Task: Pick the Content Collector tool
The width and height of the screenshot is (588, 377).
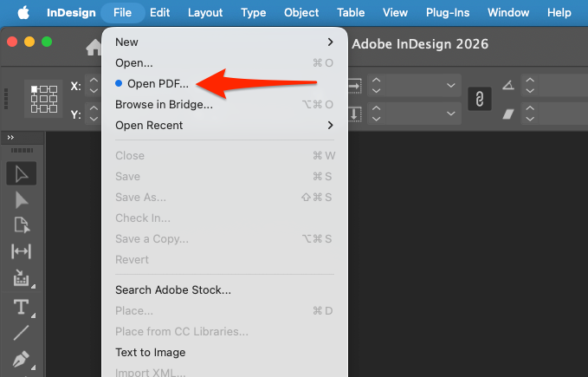Action: pyautogui.click(x=21, y=279)
